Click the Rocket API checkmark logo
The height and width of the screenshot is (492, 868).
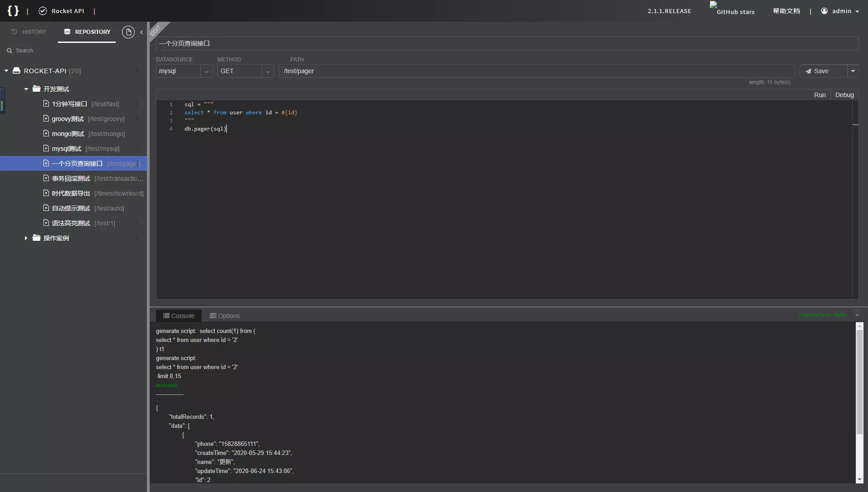(x=42, y=11)
